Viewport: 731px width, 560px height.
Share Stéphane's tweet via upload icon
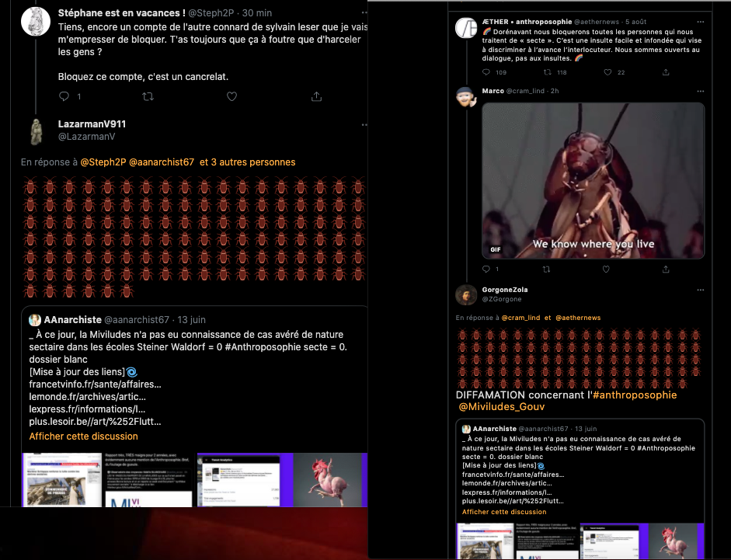[x=316, y=96]
